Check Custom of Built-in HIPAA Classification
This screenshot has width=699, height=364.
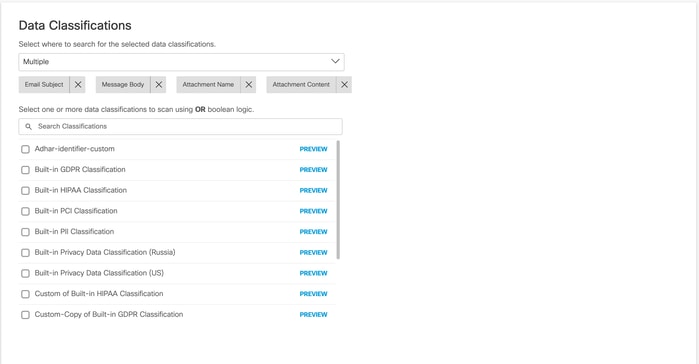point(25,294)
